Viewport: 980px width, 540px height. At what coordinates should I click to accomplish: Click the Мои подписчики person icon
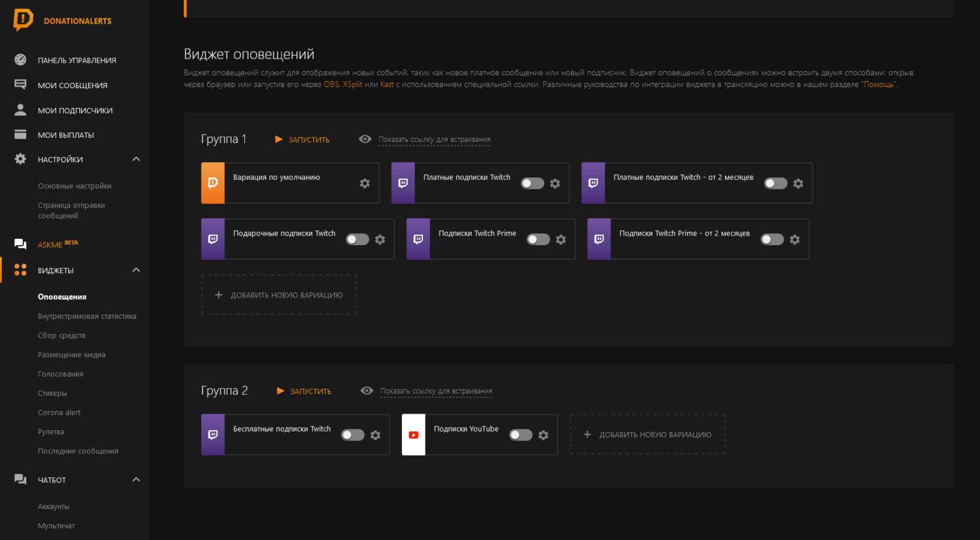coord(20,110)
